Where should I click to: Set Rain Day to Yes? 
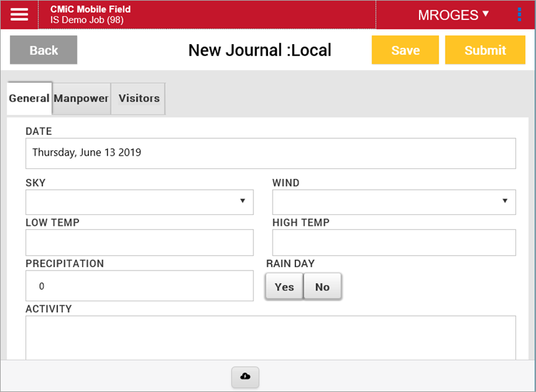[284, 286]
